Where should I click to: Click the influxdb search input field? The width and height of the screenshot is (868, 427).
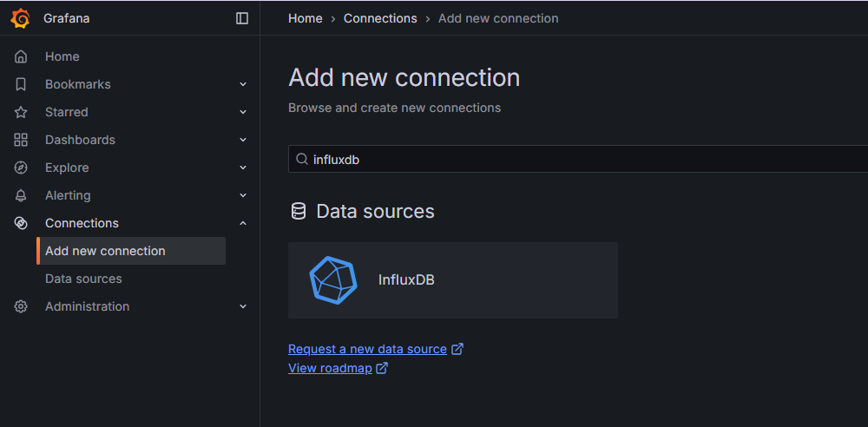coord(578,160)
